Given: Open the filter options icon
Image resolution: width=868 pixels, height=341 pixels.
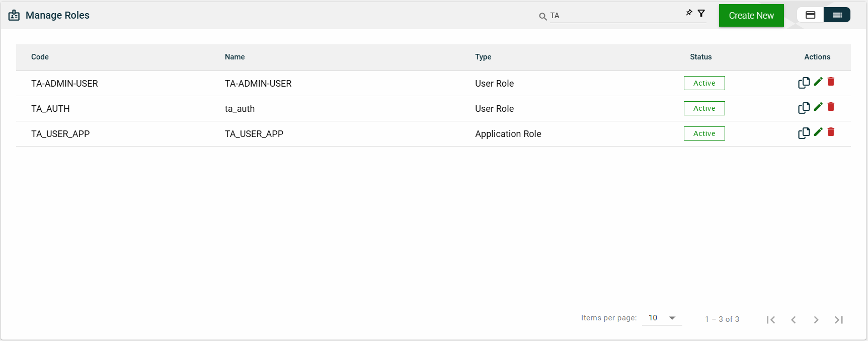Looking at the screenshot, I should click(x=701, y=14).
